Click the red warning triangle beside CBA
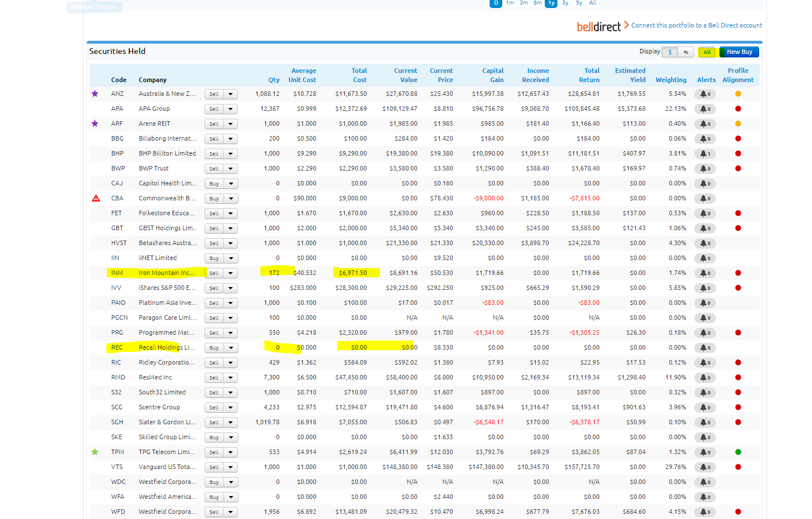 96,198
